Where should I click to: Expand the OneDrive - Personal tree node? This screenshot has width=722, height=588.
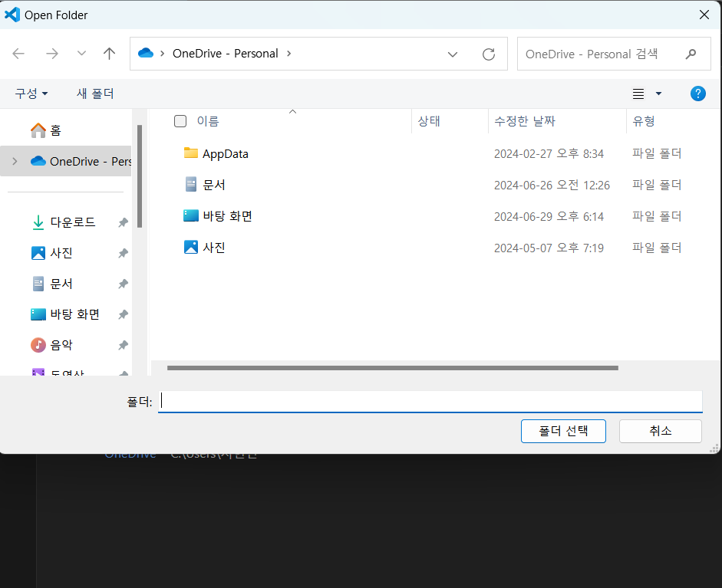tap(15, 161)
